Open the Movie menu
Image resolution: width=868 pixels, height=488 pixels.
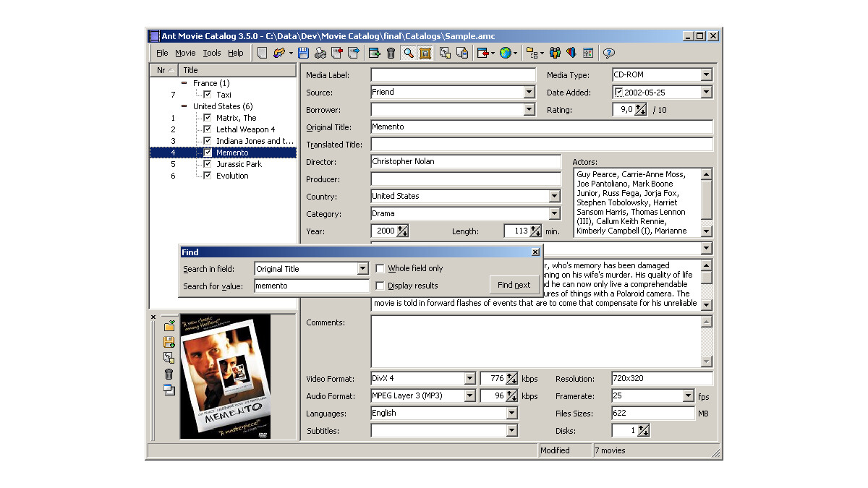[x=185, y=53]
